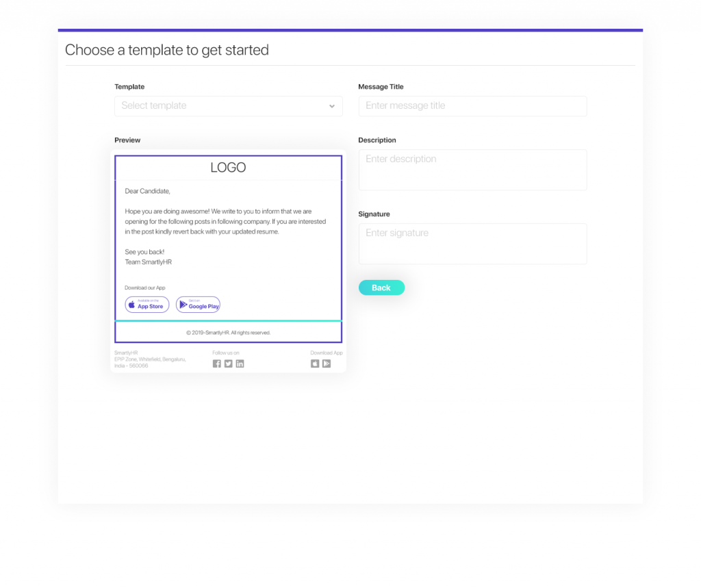
Task: Click the copyright footer text in preview
Action: [228, 333]
